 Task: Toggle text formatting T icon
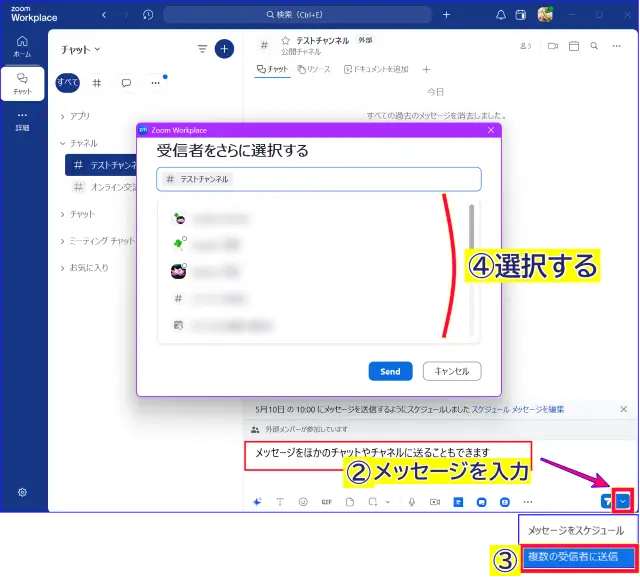[x=280, y=502]
